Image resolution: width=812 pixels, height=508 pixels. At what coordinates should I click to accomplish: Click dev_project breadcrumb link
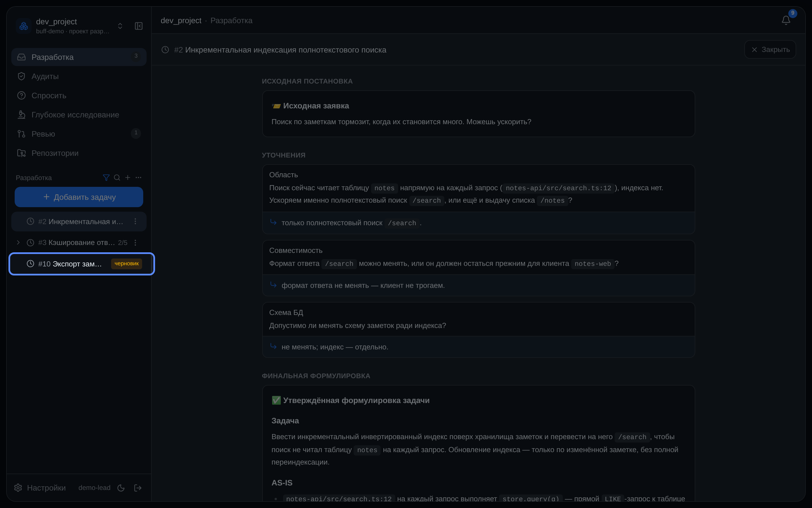[181, 21]
